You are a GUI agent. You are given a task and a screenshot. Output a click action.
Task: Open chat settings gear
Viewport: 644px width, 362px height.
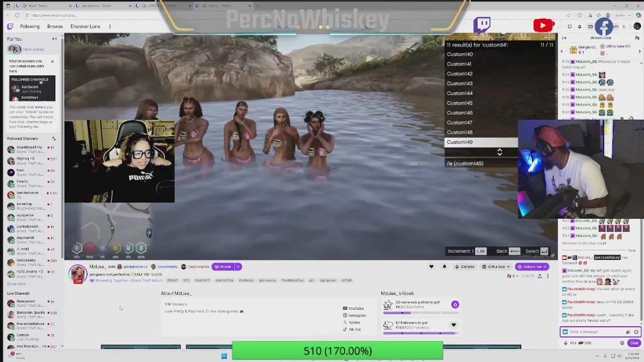(x=622, y=343)
